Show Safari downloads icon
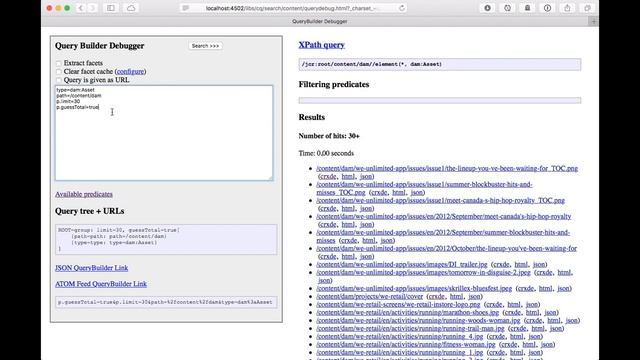Image resolution: width=640 pixels, height=360 pixels. 487,8
